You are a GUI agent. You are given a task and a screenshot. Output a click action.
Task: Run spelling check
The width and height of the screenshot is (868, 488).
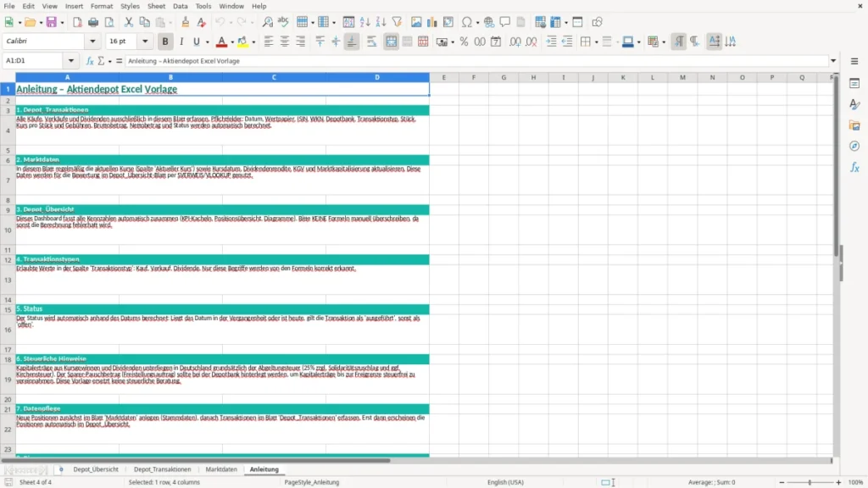(283, 22)
